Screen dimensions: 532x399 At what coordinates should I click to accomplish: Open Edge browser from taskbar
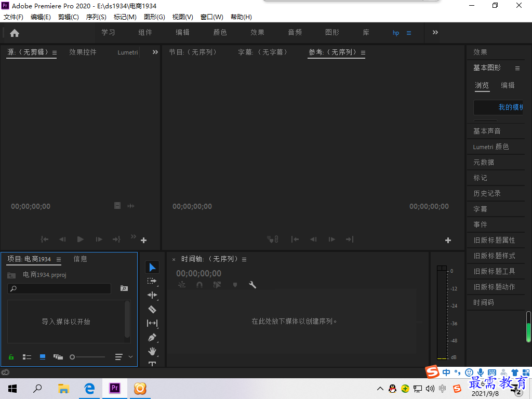click(89, 389)
